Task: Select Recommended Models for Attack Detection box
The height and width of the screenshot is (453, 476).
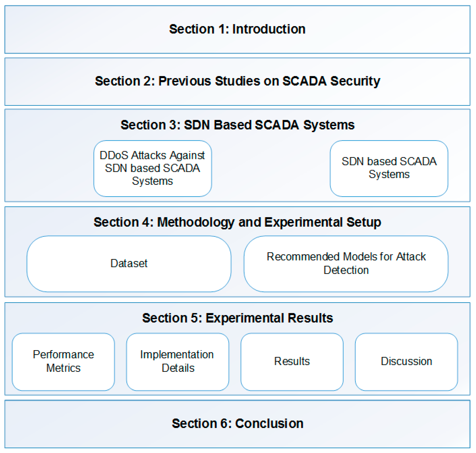Action: [x=346, y=264]
